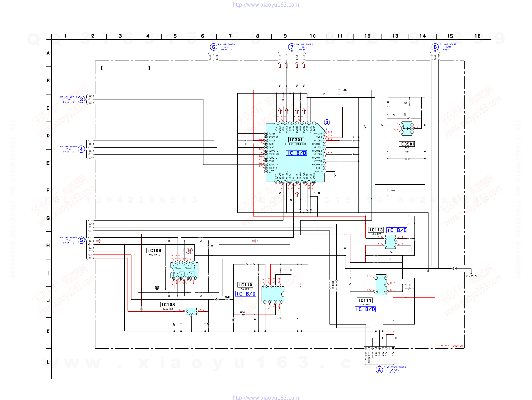Click the IC110 label
The image size is (532, 400).
pos(245,285)
